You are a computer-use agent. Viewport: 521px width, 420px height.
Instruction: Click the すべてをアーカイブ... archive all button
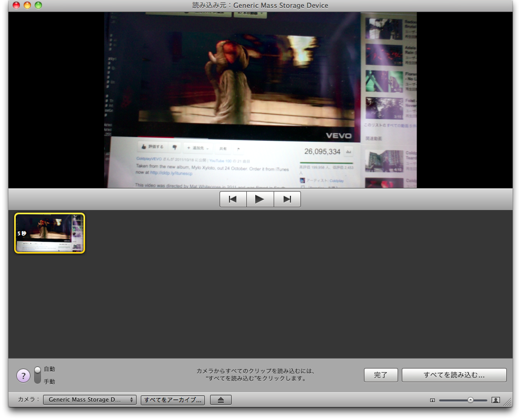(173, 400)
